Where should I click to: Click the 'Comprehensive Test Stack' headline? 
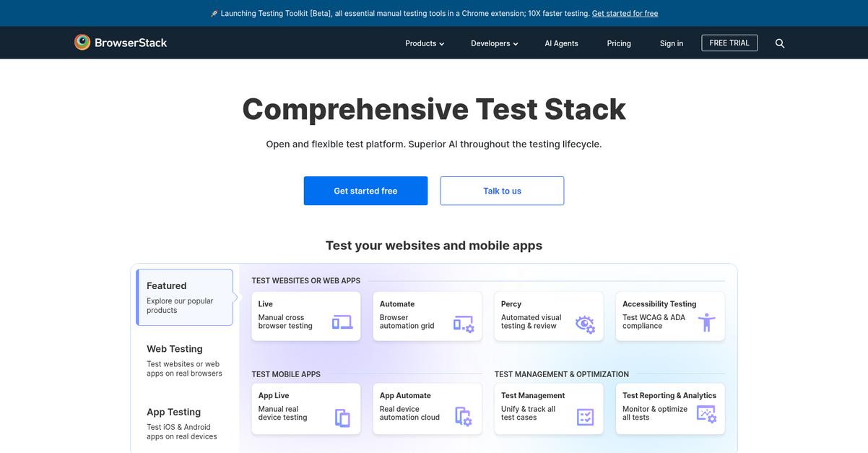pos(434,109)
